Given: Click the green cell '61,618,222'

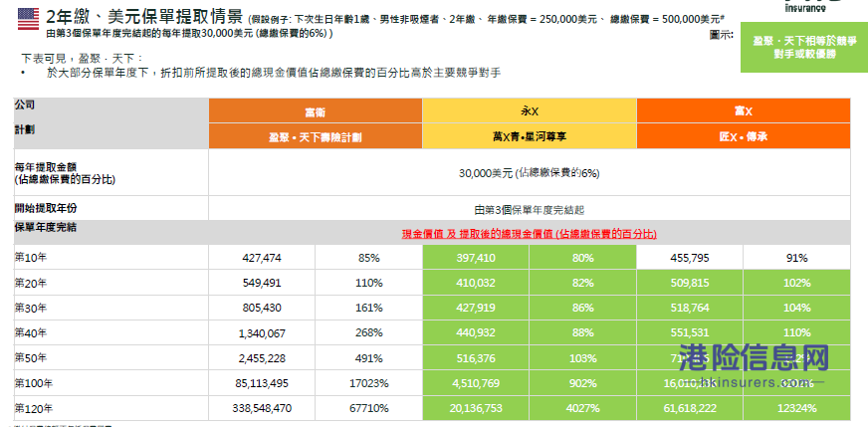Looking at the screenshot, I should coord(690,408).
